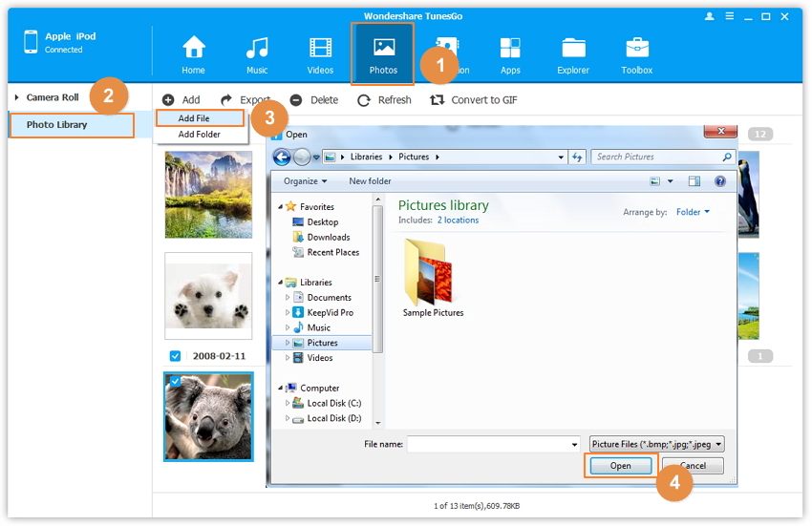Click the 2 locations link
This screenshot has height=526, width=812.
click(x=458, y=221)
